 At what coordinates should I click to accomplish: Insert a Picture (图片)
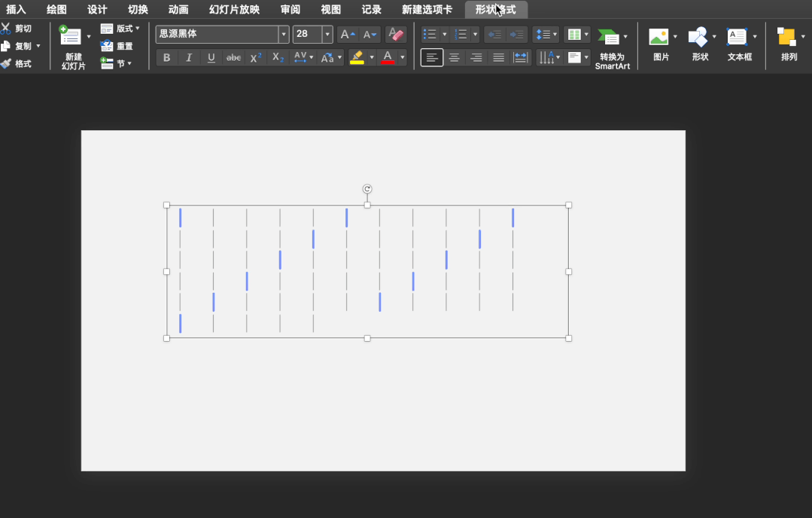click(x=661, y=45)
